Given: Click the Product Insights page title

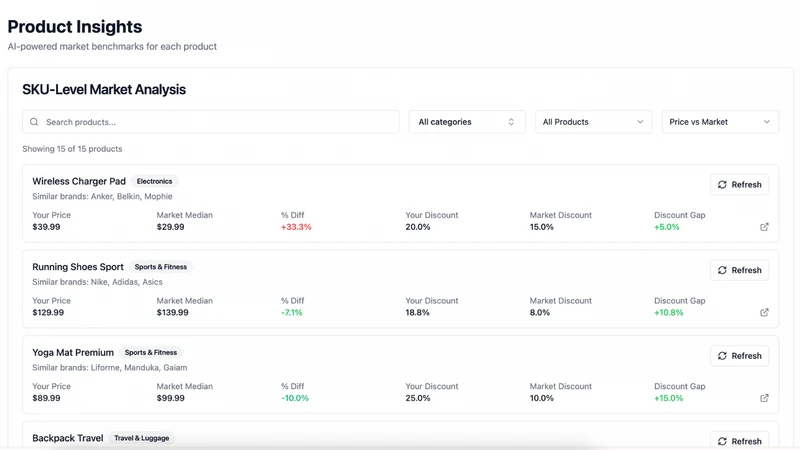Looking at the screenshot, I should tap(75, 27).
